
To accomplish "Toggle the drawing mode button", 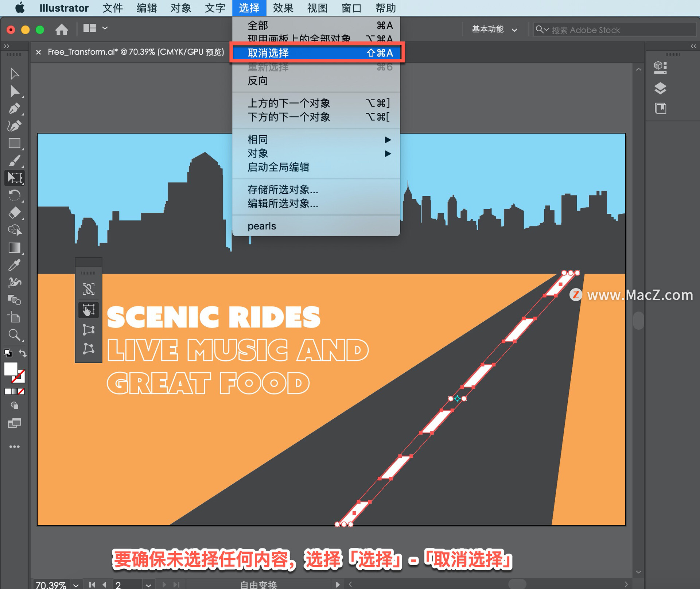I will coord(14,406).
